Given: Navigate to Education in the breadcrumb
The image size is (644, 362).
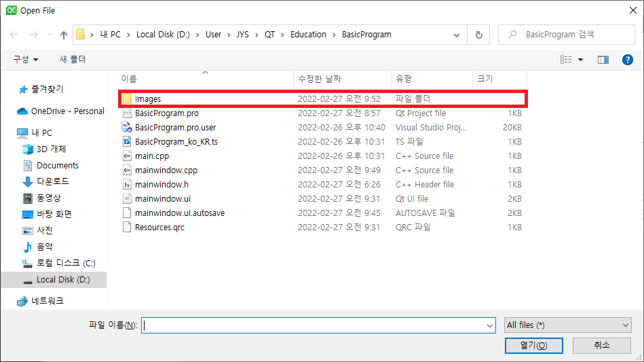Looking at the screenshot, I should [x=308, y=35].
